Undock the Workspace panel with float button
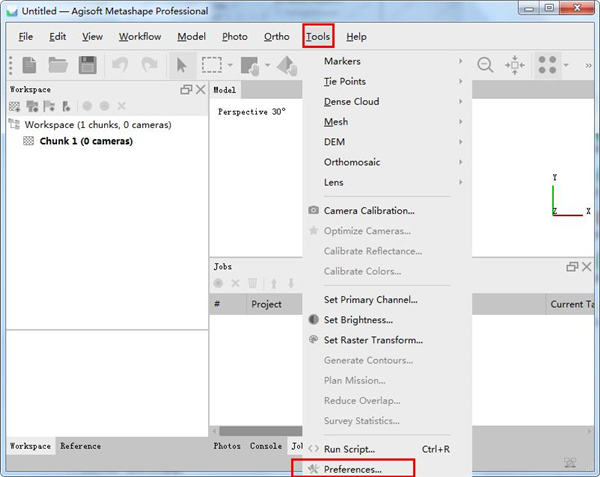The image size is (600, 477). tap(185, 90)
